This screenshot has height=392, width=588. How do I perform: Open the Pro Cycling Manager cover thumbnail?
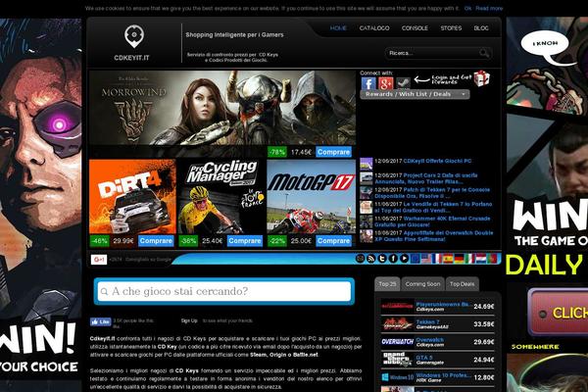coord(221,197)
